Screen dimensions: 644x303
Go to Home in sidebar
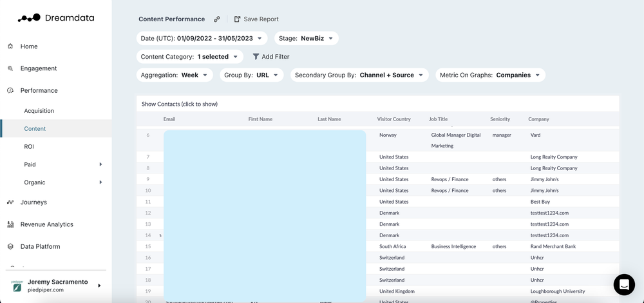(29, 46)
